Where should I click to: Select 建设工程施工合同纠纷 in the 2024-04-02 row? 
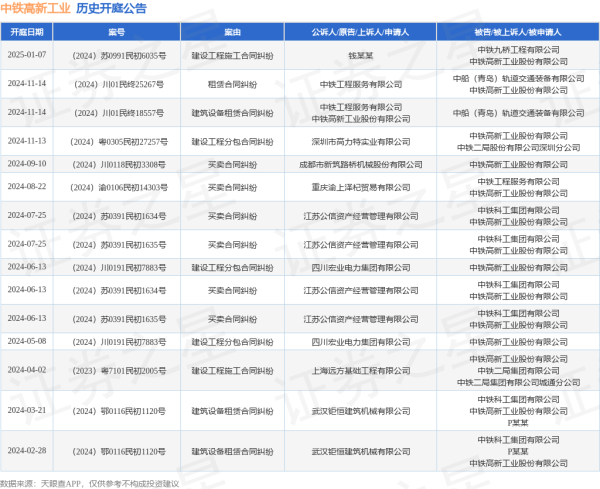click(x=232, y=371)
